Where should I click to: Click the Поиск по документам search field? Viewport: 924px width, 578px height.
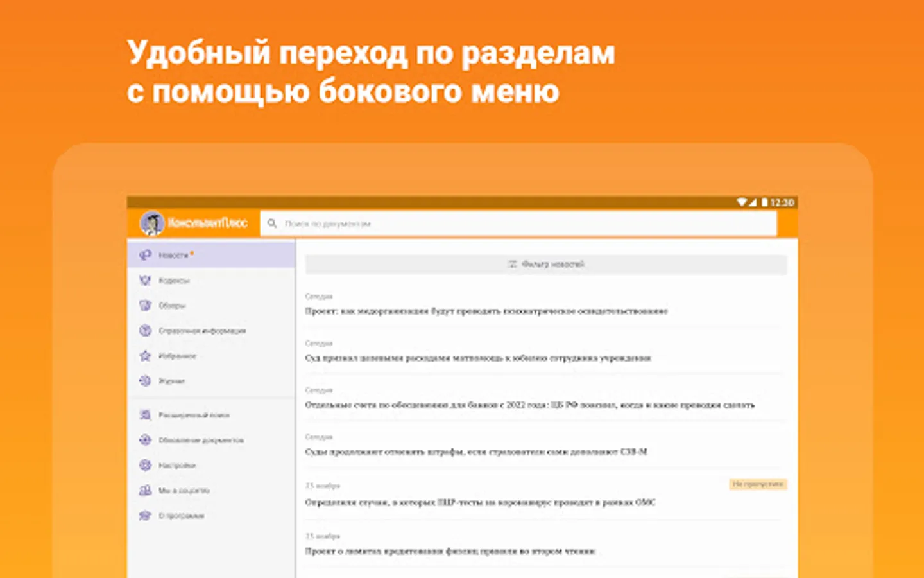(x=518, y=223)
